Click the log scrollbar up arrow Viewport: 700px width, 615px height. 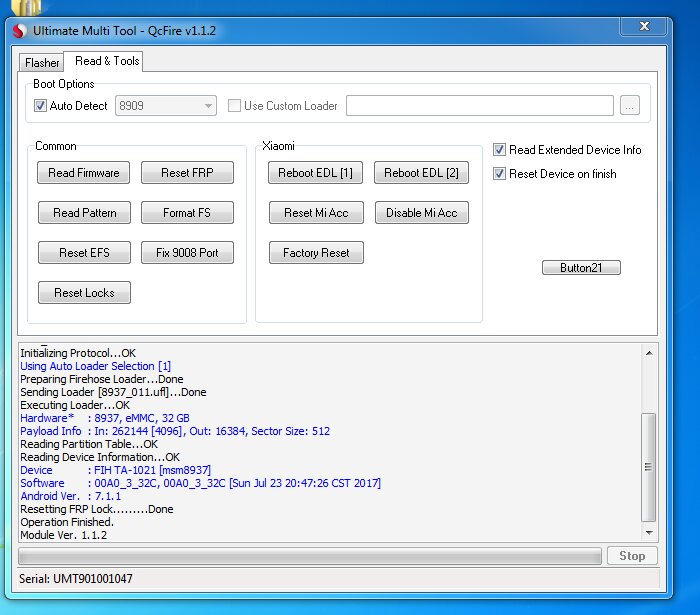click(x=649, y=353)
